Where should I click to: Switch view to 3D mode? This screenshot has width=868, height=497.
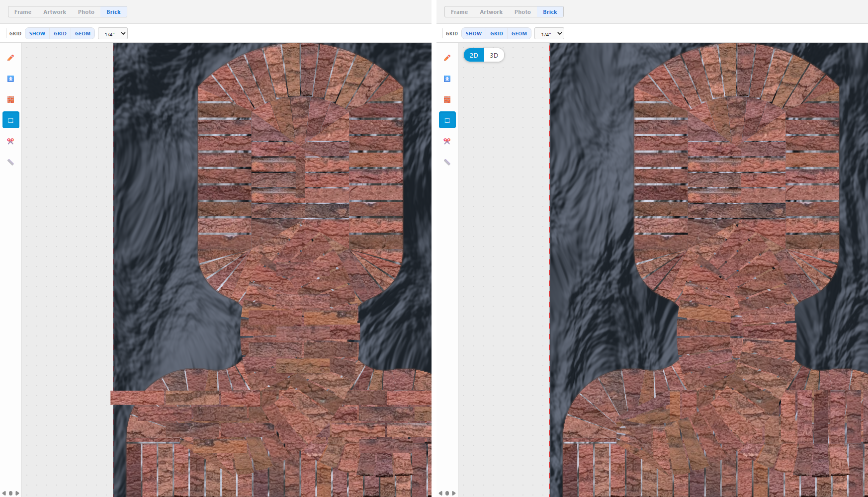494,55
